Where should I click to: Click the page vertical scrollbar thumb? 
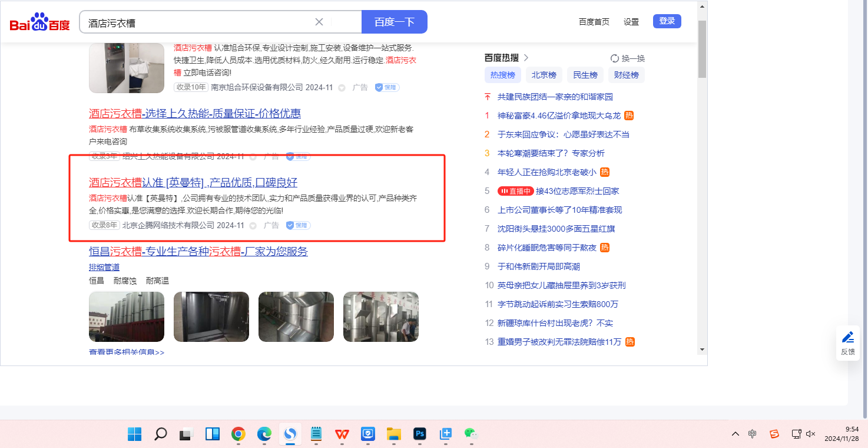(701, 50)
